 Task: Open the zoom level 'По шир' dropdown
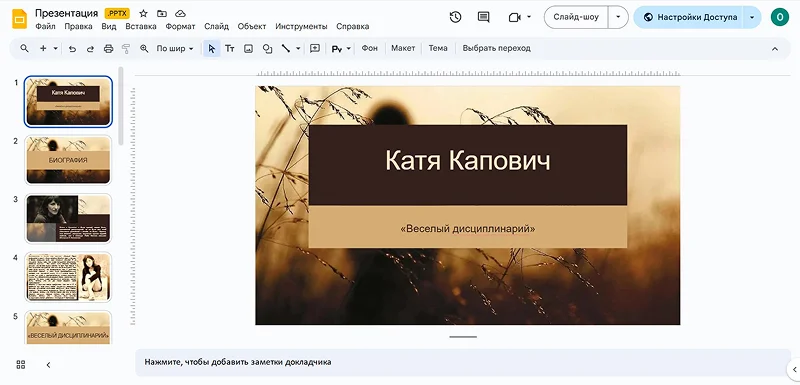(175, 48)
